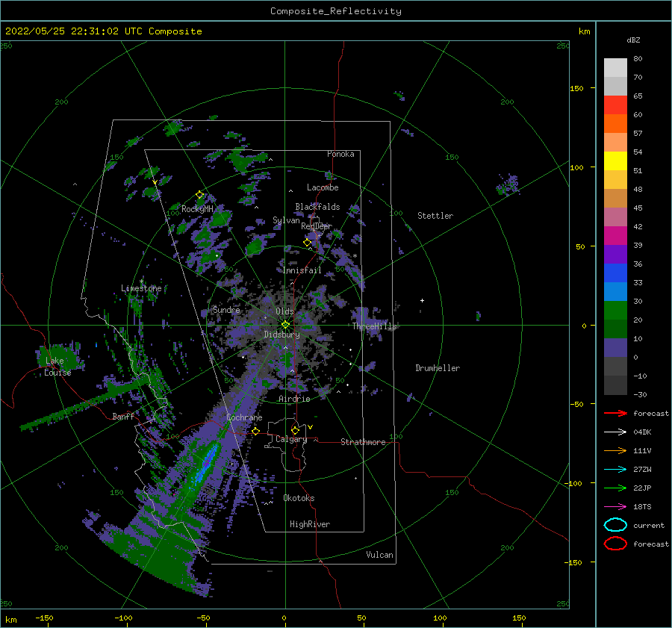The image size is (672, 628).
Task: Click the Lacombe label
Action: [x=323, y=187]
